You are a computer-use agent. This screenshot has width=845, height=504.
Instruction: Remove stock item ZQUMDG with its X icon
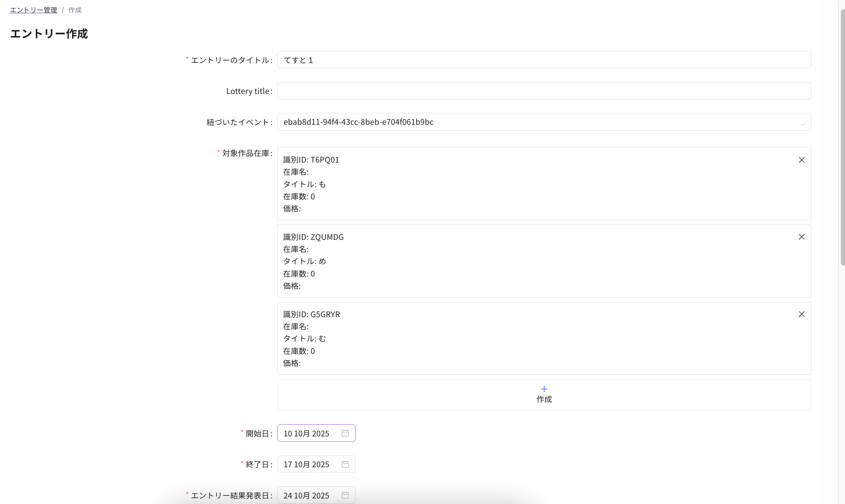pos(802,237)
